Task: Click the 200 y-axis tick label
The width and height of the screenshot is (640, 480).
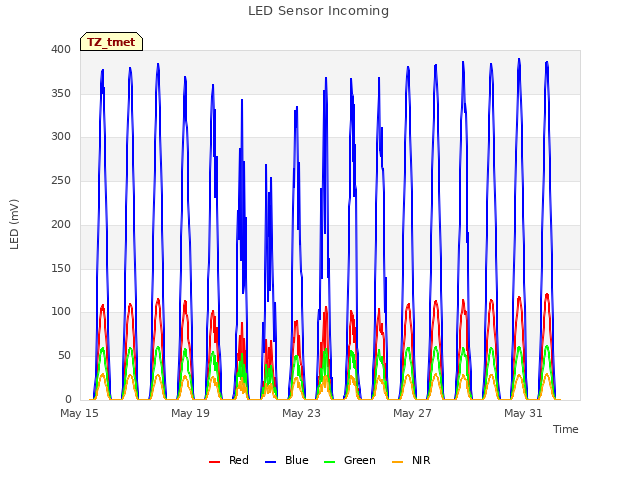Action: pos(61,224)
